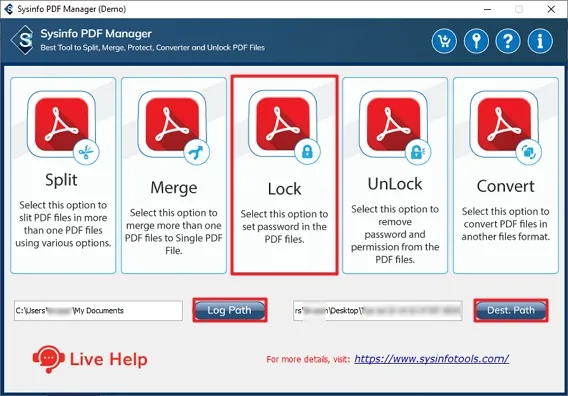Click the destination path input field
This screenshot has width=568, height=396.
[x=377, y=310]
